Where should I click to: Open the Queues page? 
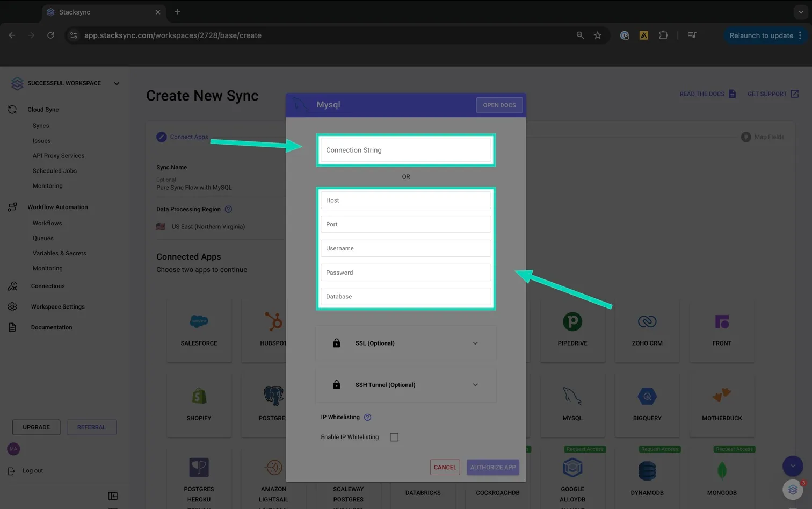coord(43,238)
